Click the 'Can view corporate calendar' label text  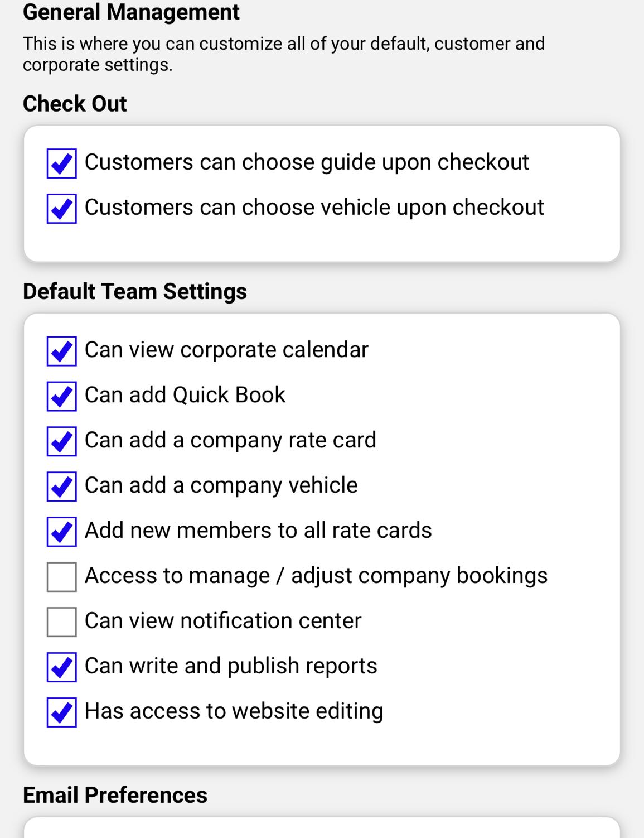[226, 350]
